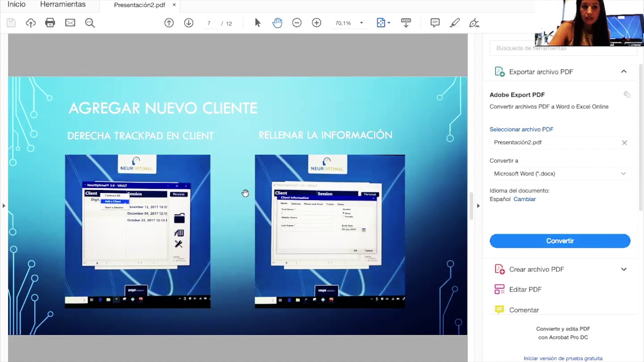Click the AGREGAR NUEVO CLIENTE heading
Screen dimensions: 644x362
click(x=163, y=108)
